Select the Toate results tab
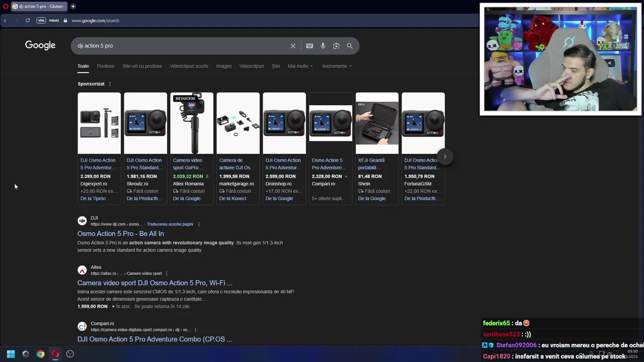 (83, 66)
